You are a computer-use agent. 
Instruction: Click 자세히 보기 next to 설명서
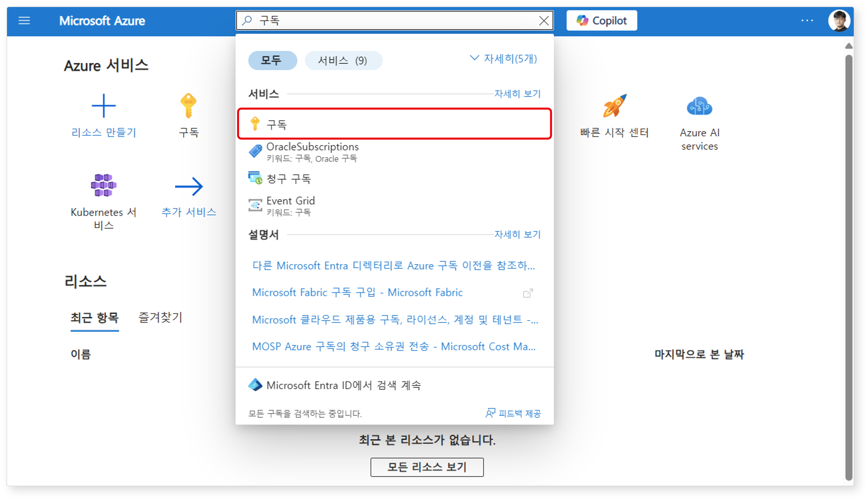click(x=517, y=234)
